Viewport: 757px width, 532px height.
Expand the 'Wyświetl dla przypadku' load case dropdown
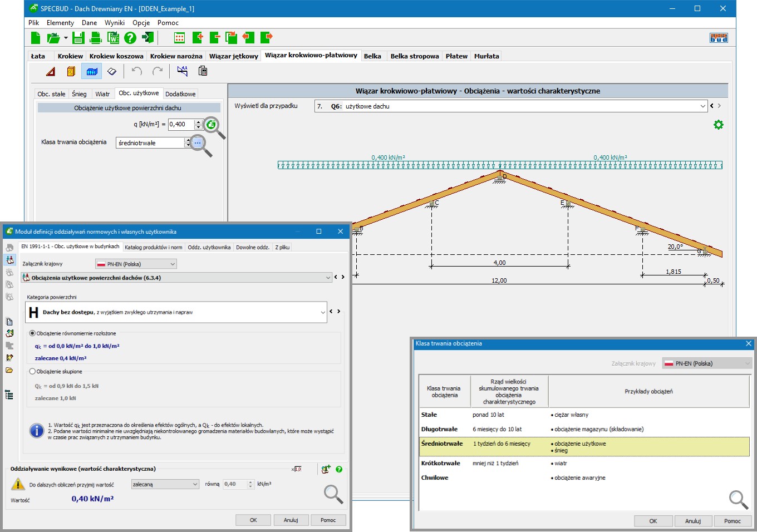(702, 106)
